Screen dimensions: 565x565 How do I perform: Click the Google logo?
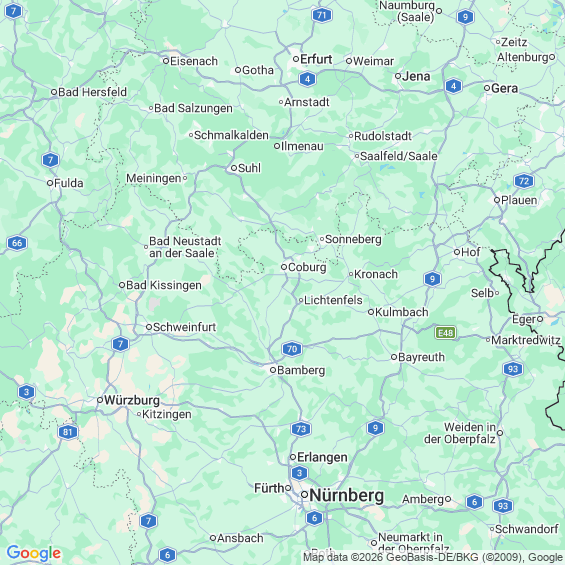[x=34, y=553]
